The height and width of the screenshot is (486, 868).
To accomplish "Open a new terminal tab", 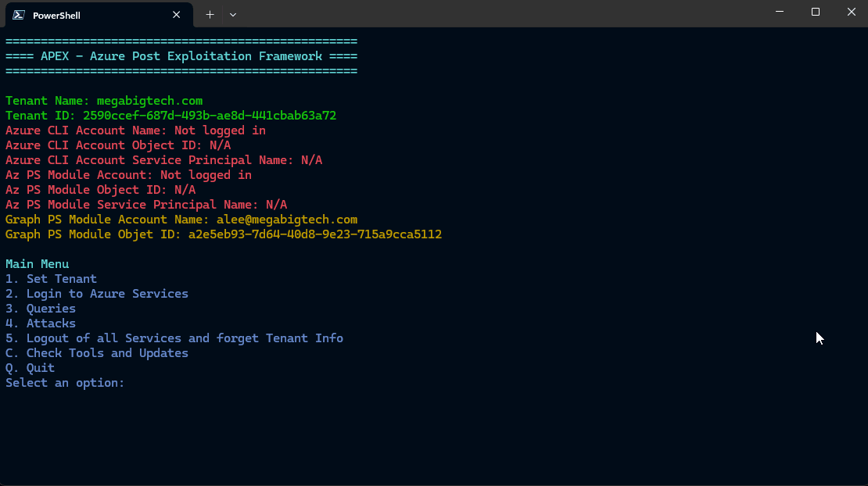I will click(x=210, y=15).
